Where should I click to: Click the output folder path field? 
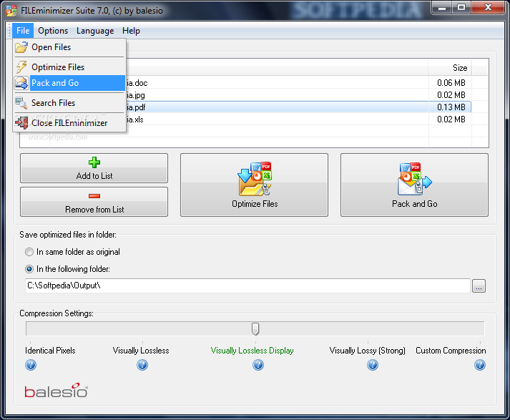point(247,285)
